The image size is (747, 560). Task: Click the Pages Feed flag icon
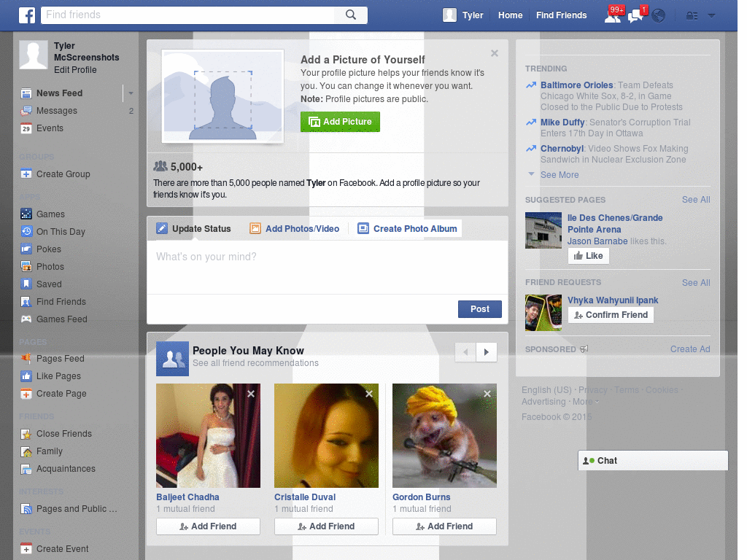[26, 359]
